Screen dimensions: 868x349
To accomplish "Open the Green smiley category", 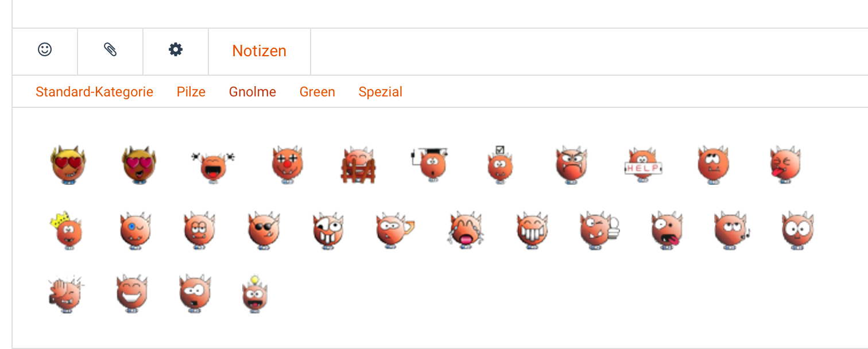I will [x=317, y=92].
